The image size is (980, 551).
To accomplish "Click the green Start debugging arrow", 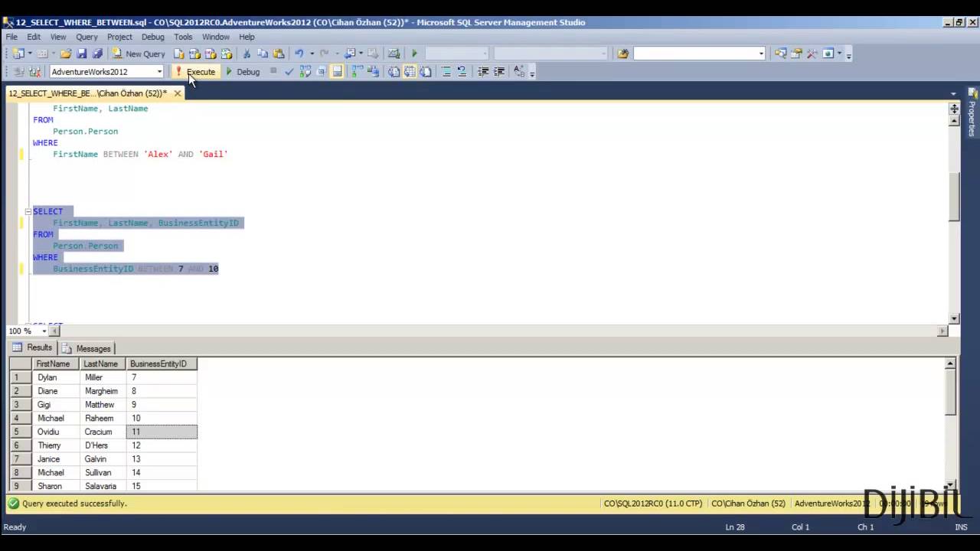I will [414, 54].
